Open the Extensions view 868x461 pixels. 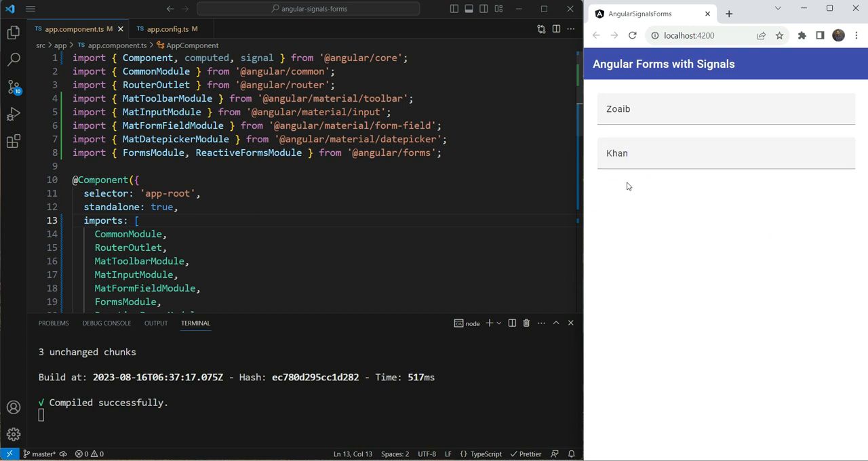click(x=14, y=141)
